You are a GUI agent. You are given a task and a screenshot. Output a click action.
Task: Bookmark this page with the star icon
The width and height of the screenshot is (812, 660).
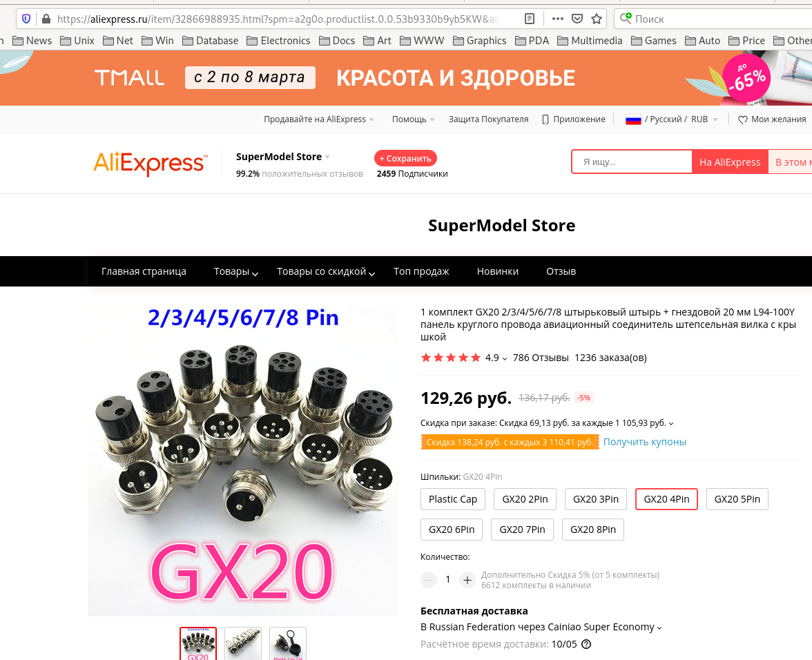[597, 19]
